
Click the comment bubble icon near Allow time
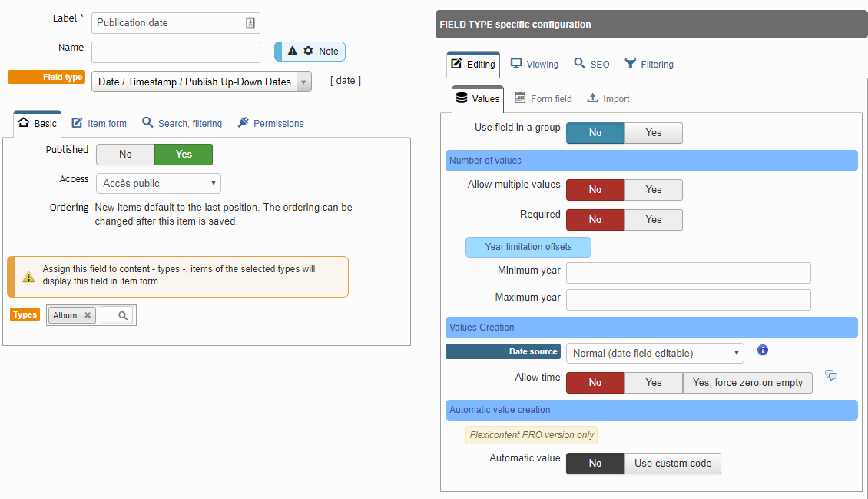click(x=831, y=375)
